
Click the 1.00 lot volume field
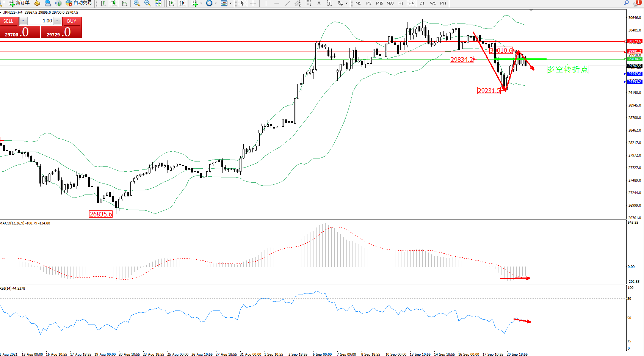tap(40, 21)
